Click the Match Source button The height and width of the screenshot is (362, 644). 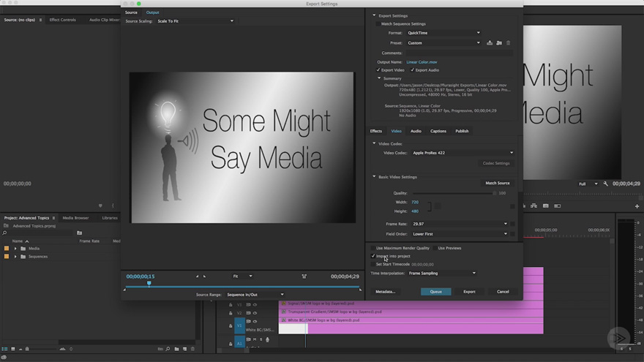pos(498,183)
